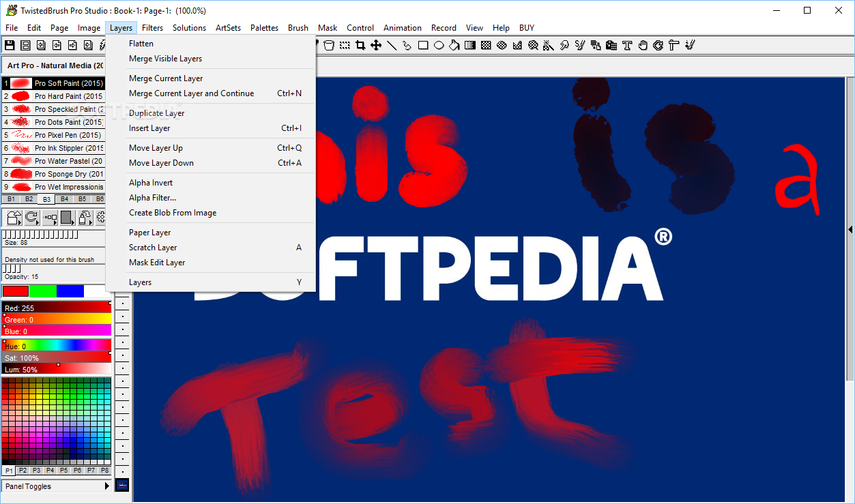The image size is (855, 504).
Task: Open the brush texture options icon
Action: [x=68, y=218]
